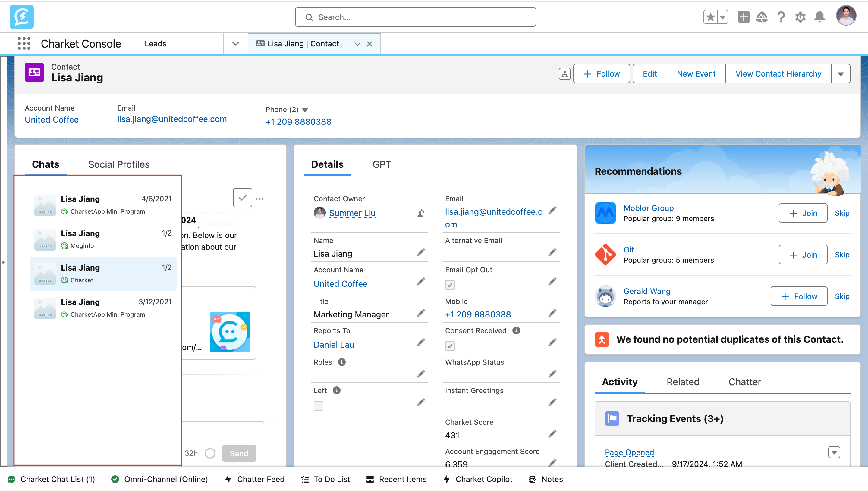The width and height of the screenshot is (868, 491).
Task: Click the Edit button
Action: [x=649, y=74]
